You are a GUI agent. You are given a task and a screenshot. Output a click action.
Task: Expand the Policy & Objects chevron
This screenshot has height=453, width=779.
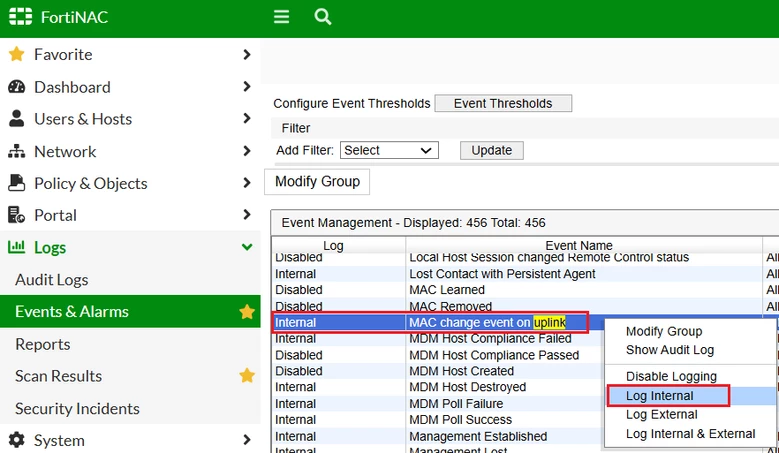pyautogui.click(x=247, y=183)
